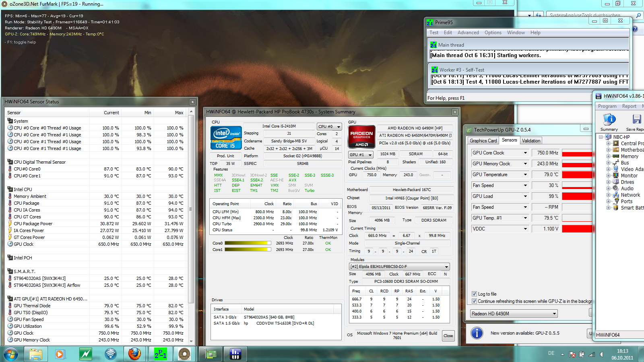Open the Prime95 Options menu

point(493,33)
